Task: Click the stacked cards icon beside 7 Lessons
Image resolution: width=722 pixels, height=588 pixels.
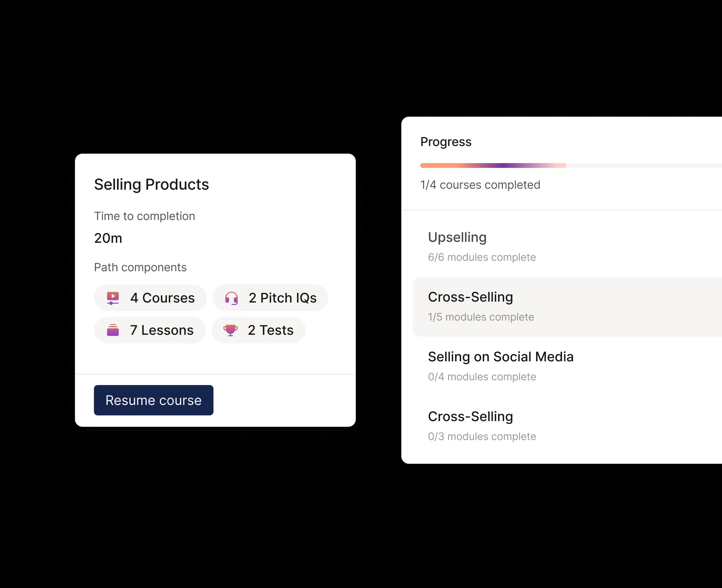Action: (113, 330)
